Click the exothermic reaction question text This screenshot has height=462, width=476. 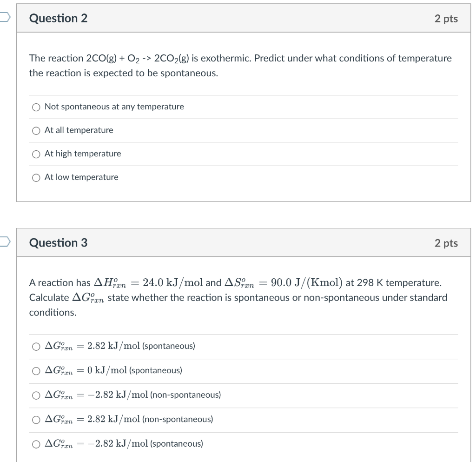240,65
